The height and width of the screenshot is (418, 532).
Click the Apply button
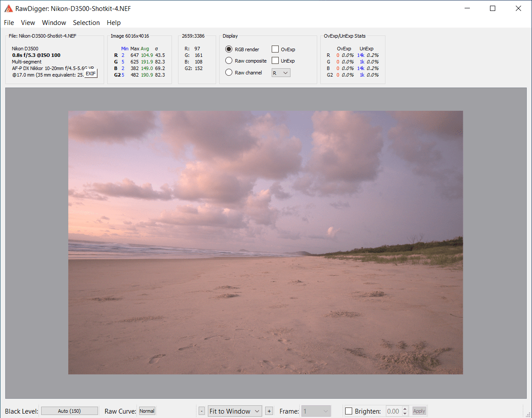[419, 411]
